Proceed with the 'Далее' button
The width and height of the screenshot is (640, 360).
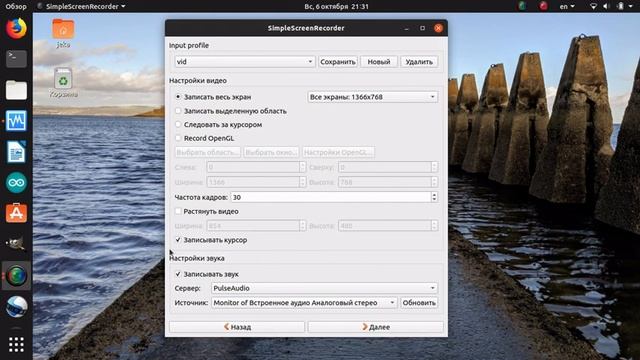pos(376,327)
